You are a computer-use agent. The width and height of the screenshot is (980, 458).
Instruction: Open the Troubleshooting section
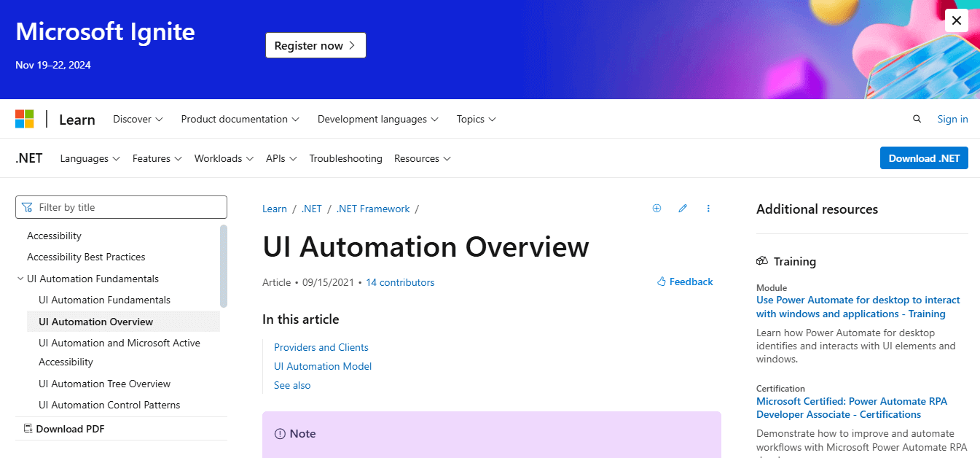point(345,158)
